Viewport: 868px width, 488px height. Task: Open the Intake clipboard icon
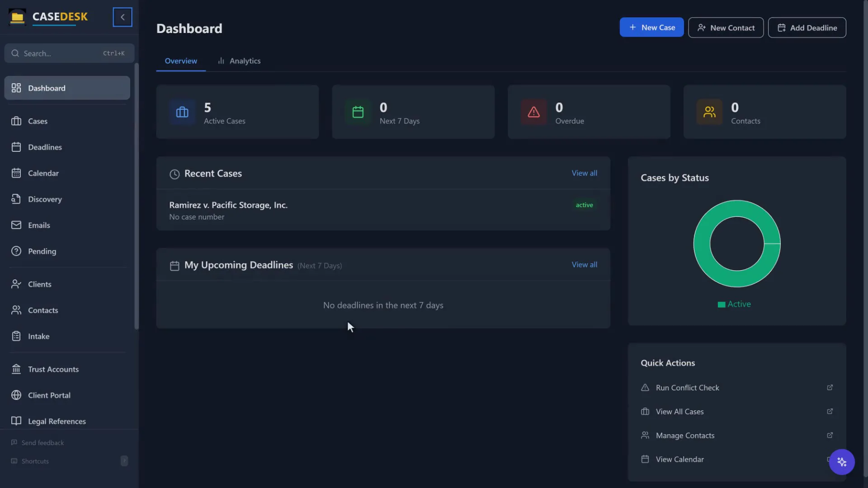(16, 336)
